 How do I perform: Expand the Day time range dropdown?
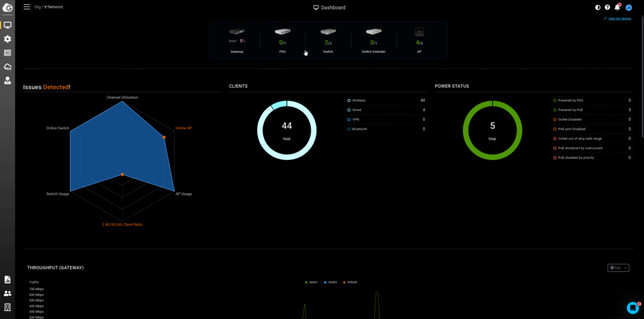pyautogui.click(x=618, y=268)
